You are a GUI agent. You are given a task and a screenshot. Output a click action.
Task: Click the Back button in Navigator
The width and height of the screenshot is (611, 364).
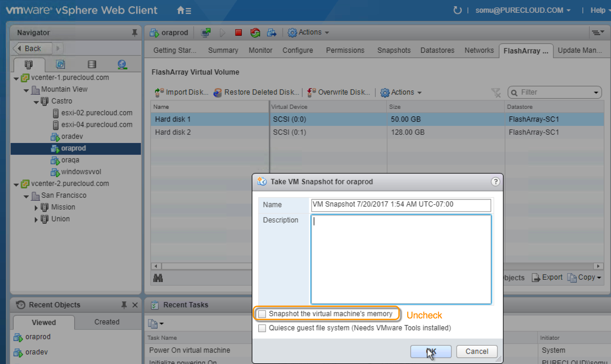click(x=32, y=49)
